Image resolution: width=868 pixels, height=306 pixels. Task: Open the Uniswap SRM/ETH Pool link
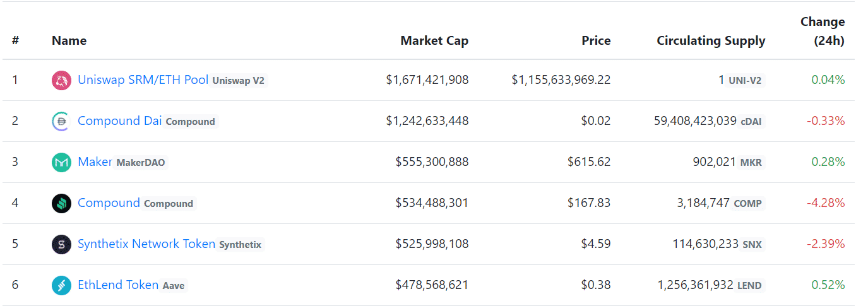pos(143,80)
